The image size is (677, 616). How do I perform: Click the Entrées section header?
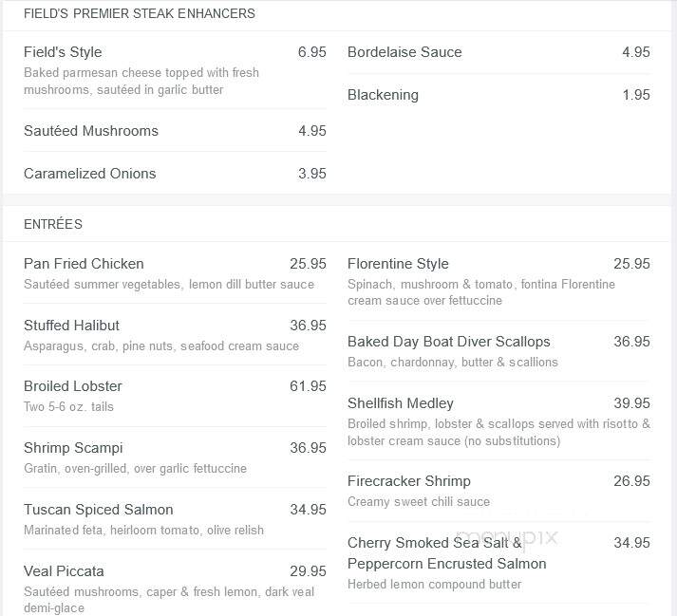[53, 224]
